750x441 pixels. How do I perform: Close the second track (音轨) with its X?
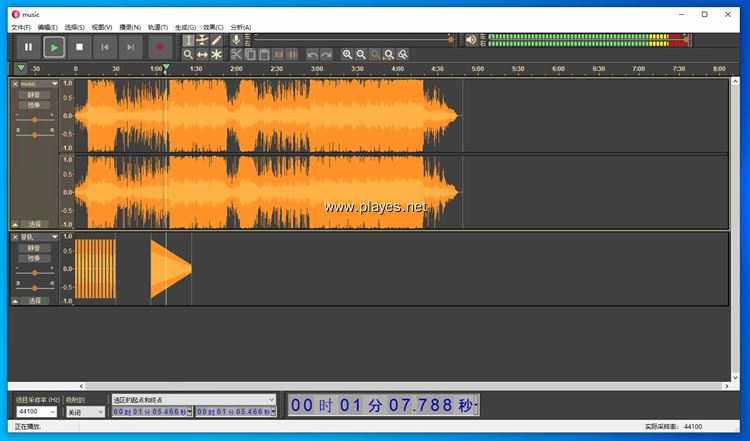(x=15, y=237)
